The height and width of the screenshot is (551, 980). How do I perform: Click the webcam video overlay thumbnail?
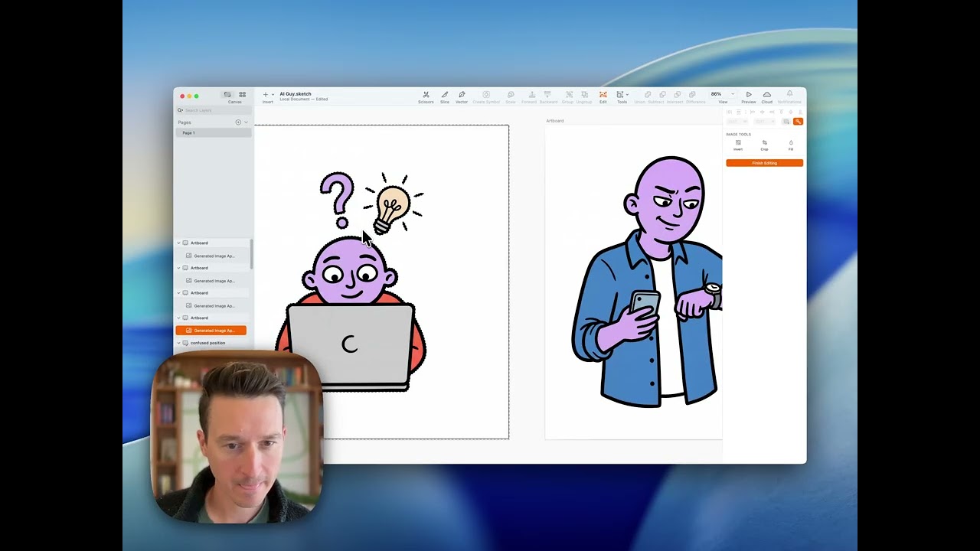click(x=237, y=437)
